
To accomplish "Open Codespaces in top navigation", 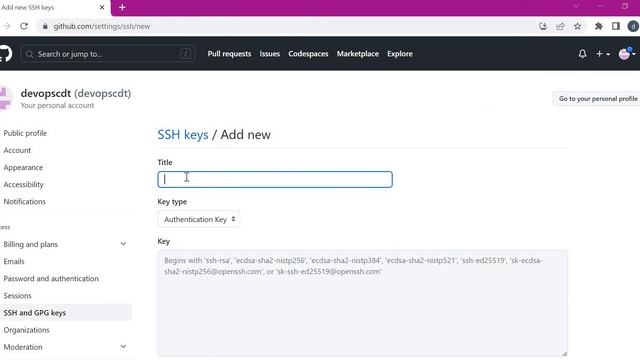I will [x=308, y=53].
